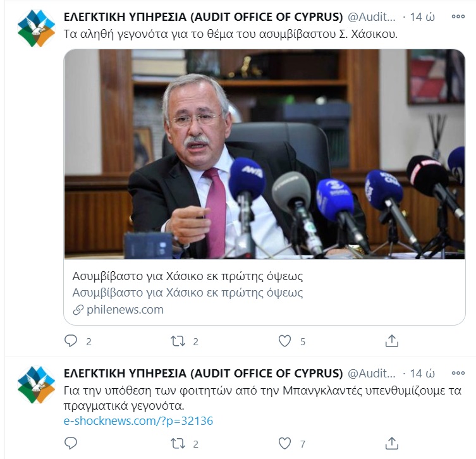Open Audit Office avatar on second tweet
The image size is (476, 459).
point(37,384)
